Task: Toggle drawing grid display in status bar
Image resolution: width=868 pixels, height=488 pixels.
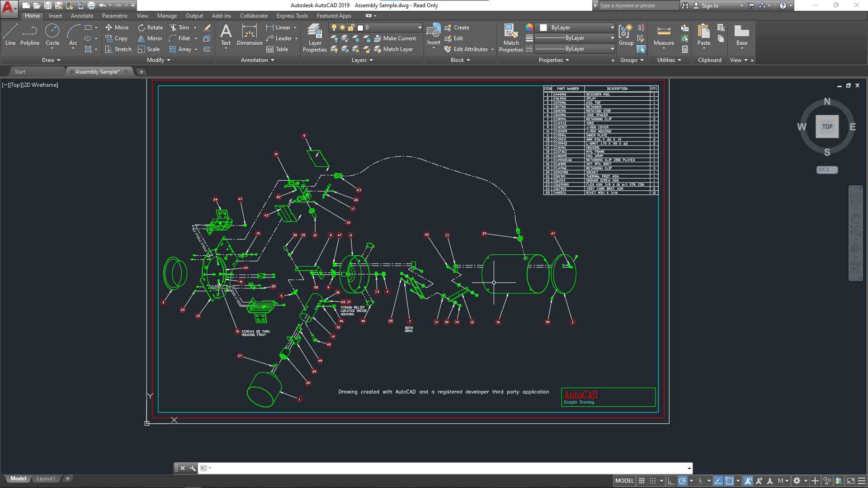Action: pyautogui.click(x=642, y=481)
